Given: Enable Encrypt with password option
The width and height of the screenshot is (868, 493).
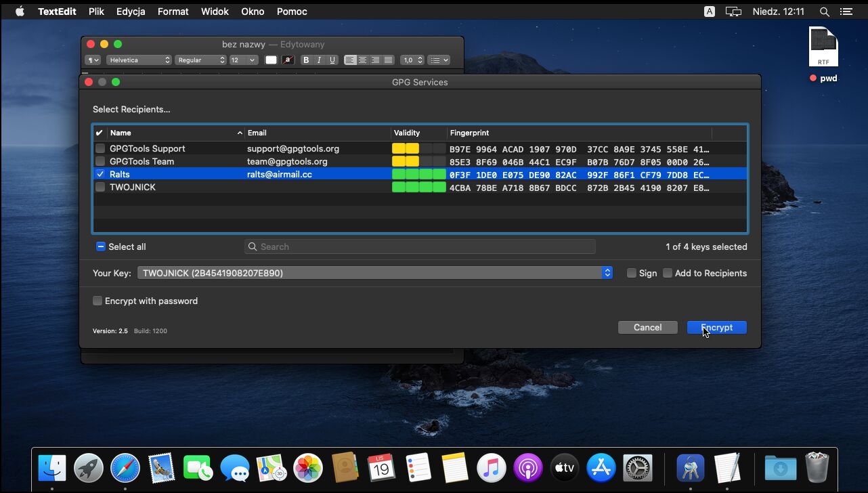Looking at the screenshot, I should click(97, 301).
